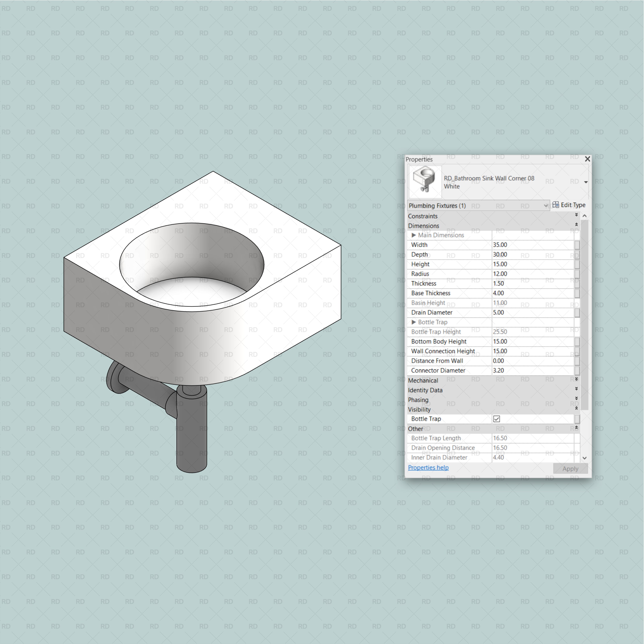Open the Plumbing Fixtures type selector dropdown
The width and height of the screenshot is (644, 644).
click(x=546, y=205)
